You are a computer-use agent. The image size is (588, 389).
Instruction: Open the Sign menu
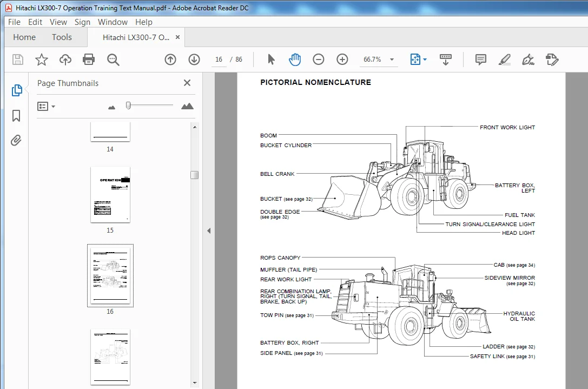[x=82, y=22]
